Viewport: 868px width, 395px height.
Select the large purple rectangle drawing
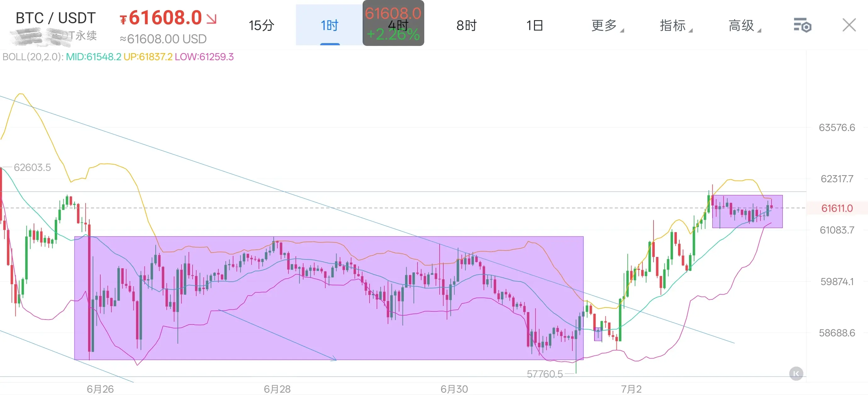329,298
